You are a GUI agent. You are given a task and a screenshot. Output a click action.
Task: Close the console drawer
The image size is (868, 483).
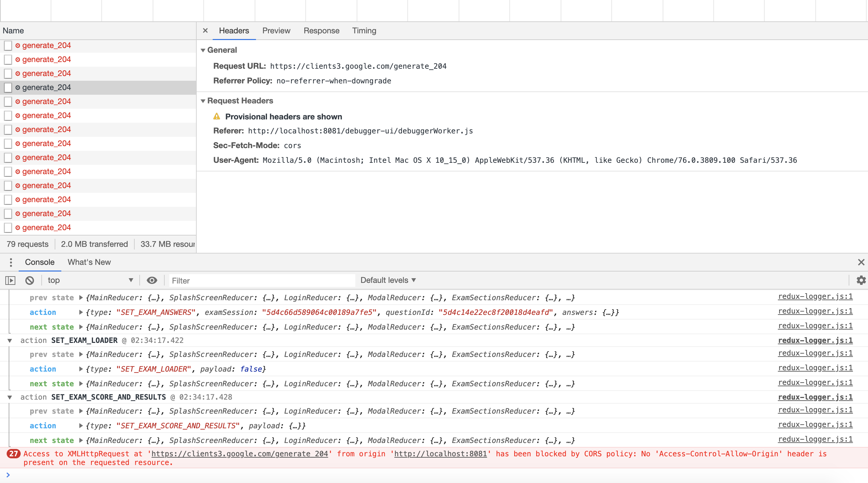(x=861, y=262)
